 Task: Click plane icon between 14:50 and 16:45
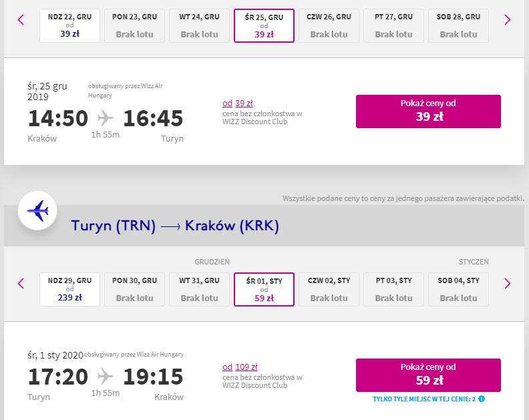click(x=106, y=118)
